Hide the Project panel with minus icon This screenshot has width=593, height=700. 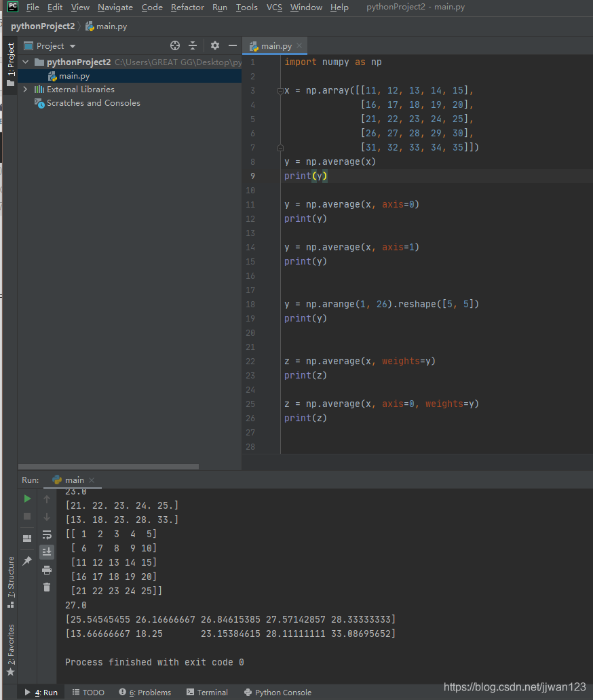point(233,45)
